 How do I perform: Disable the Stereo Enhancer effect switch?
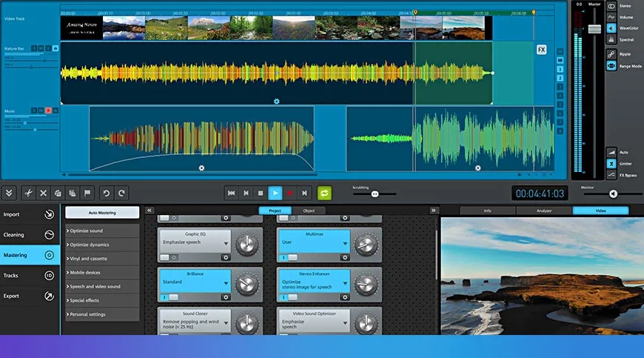click(x=288, y=296)
